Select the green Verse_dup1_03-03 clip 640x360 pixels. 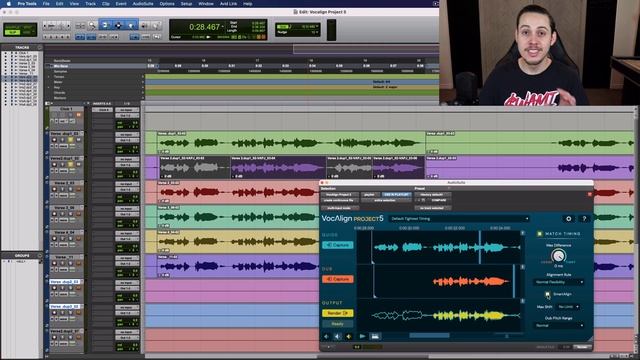click(x=291, y=143)
